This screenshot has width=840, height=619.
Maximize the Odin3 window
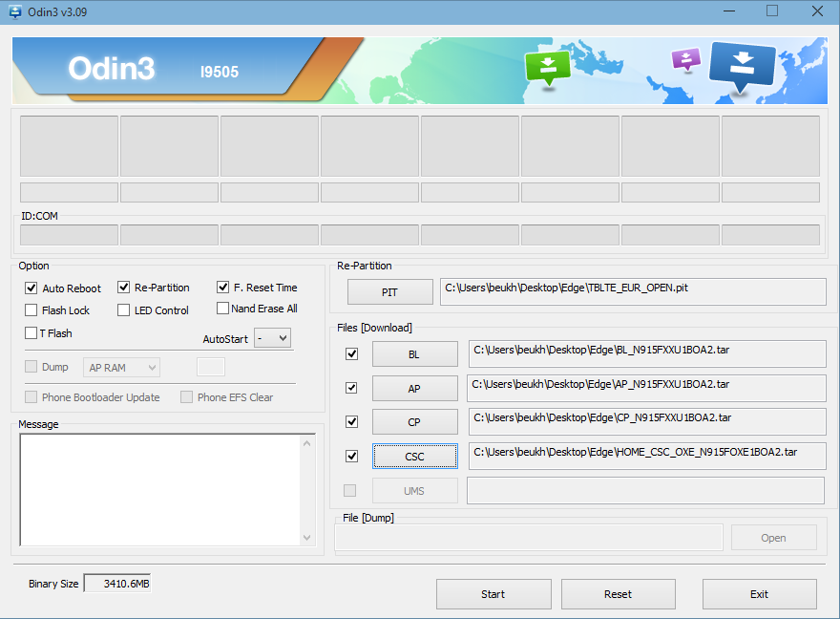(772, 11)
